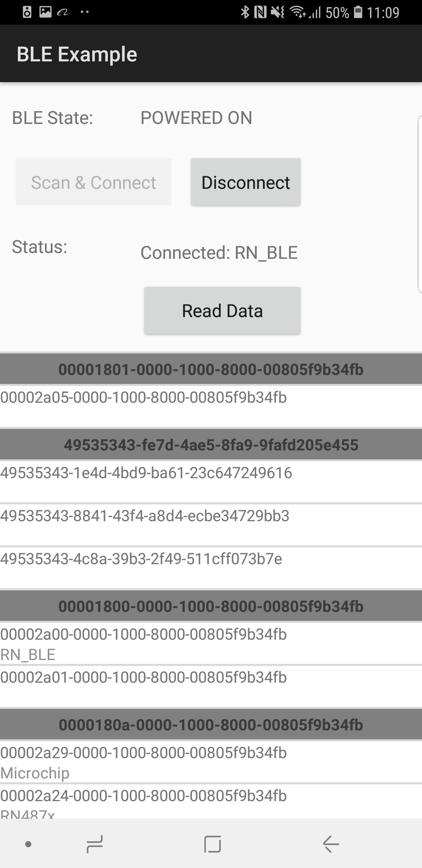Tap characteristic 00002a05 list item
The width and height of the screenshot is (422, 868).
click(211, 406)
